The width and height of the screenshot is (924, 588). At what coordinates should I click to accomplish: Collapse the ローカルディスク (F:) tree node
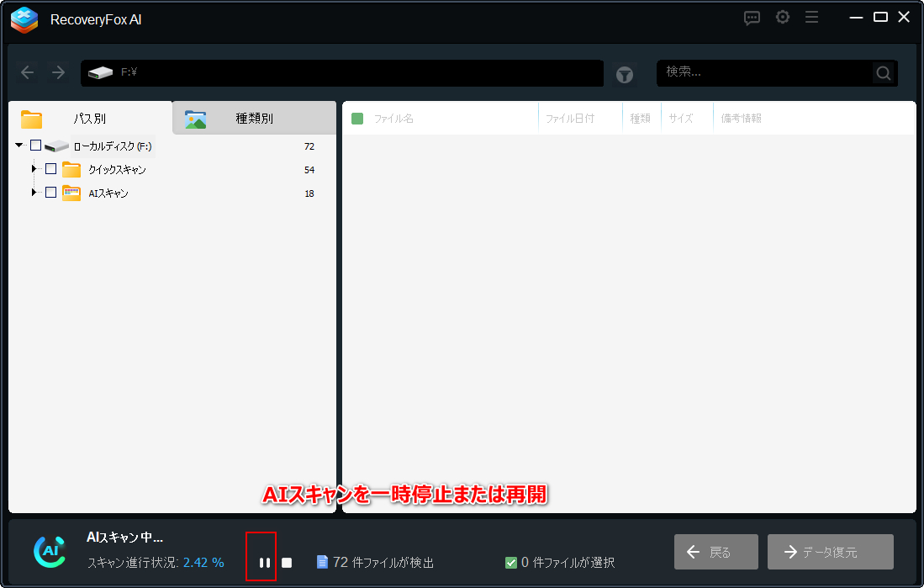click(19, 146)
